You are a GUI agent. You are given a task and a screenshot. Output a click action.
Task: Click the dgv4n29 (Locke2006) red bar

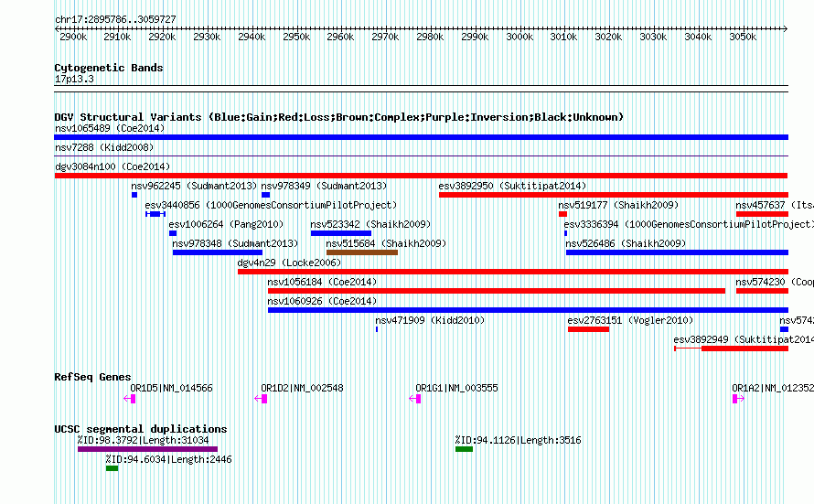(513, 272)
